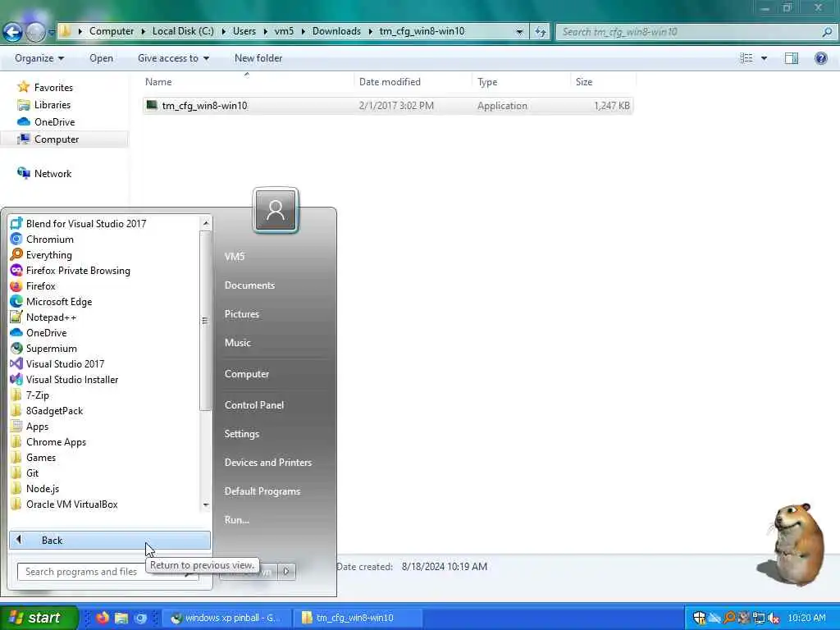The height and width of the screenshot is (630, 840).
Task: Open Blend for Visual Studio 2017
Action: [85, 223]
